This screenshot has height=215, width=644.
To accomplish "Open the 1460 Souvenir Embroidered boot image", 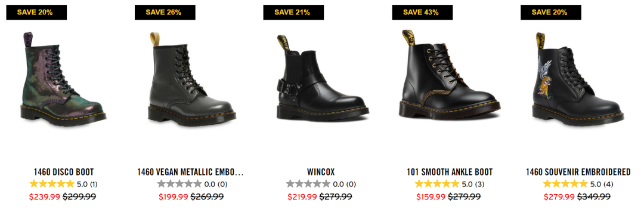I will pos(578,78).
